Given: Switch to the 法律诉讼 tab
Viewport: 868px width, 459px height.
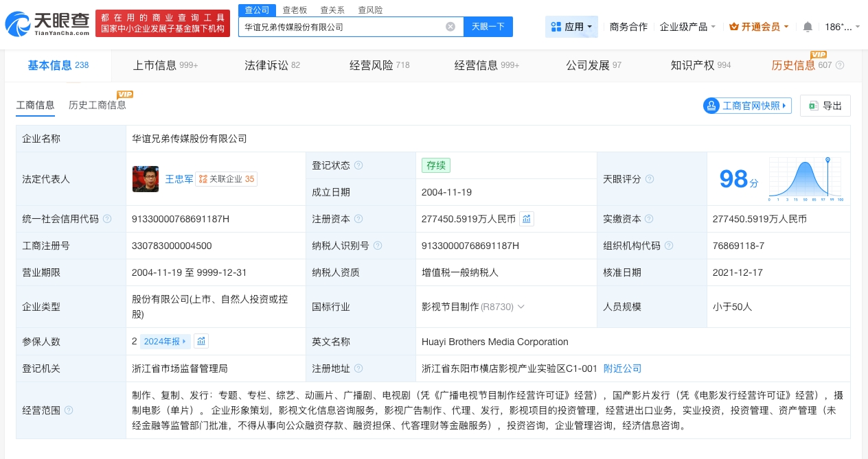Looking at the screenshot, I should 272,65.
